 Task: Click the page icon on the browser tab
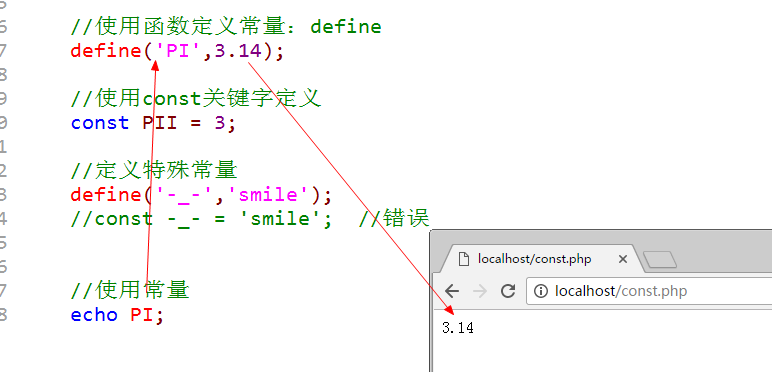coord(463,259)
